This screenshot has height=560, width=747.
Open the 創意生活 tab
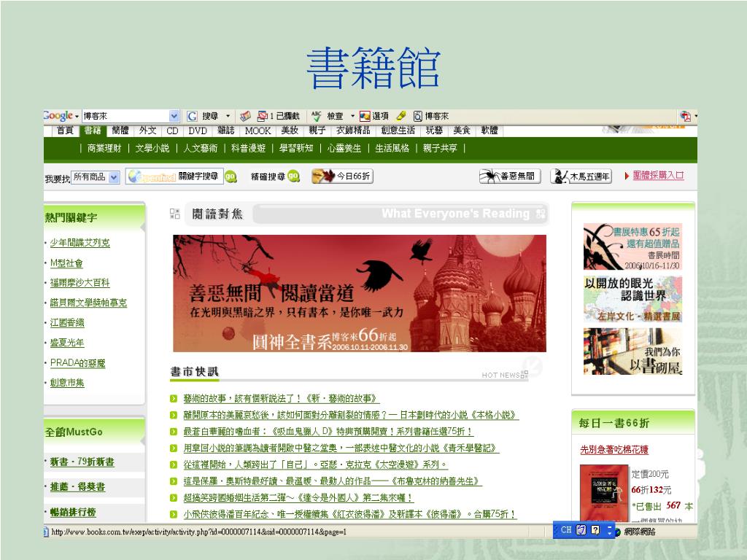pos(398,131)
